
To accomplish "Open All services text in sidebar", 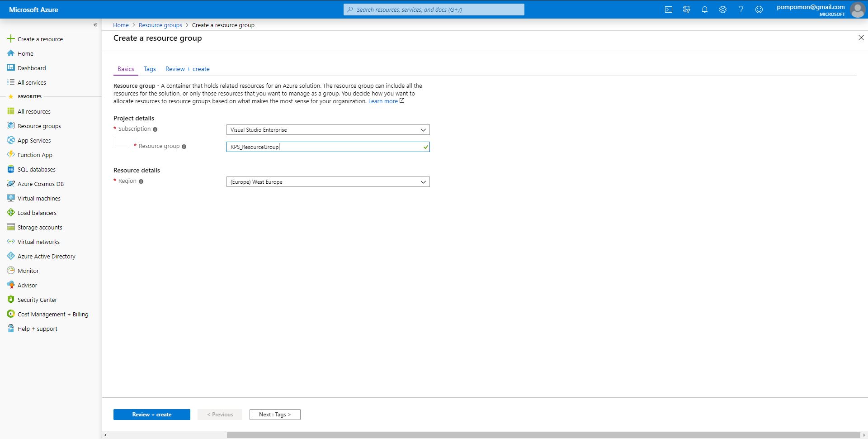I will click(32, 82).
